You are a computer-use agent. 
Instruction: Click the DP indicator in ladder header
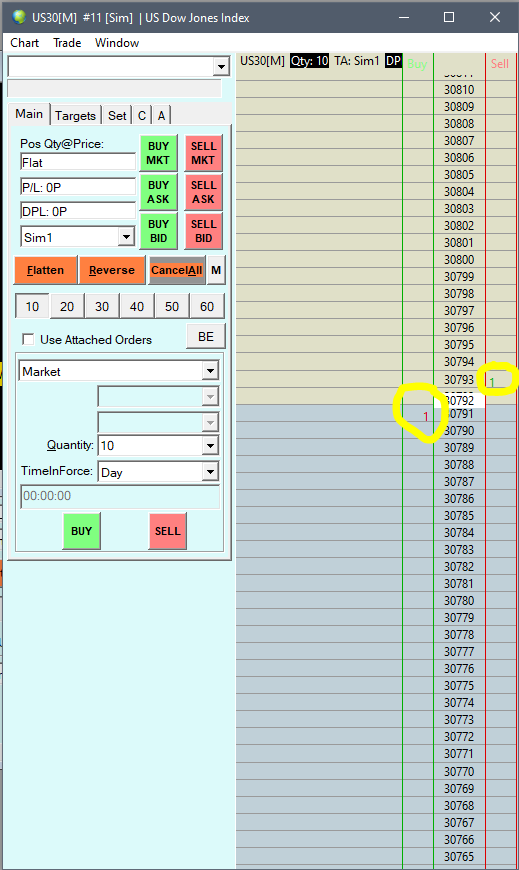(393, 61)
